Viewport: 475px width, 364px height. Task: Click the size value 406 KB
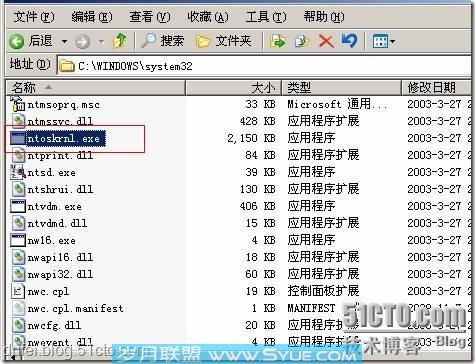click(258, 206)
